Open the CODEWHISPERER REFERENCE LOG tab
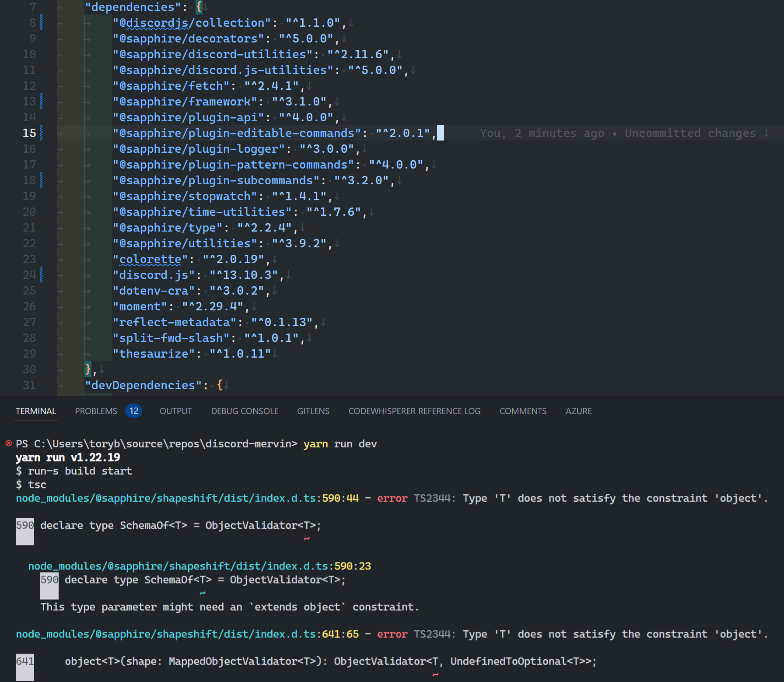Viewport: 784px width, 682px height. coord(414,411)
